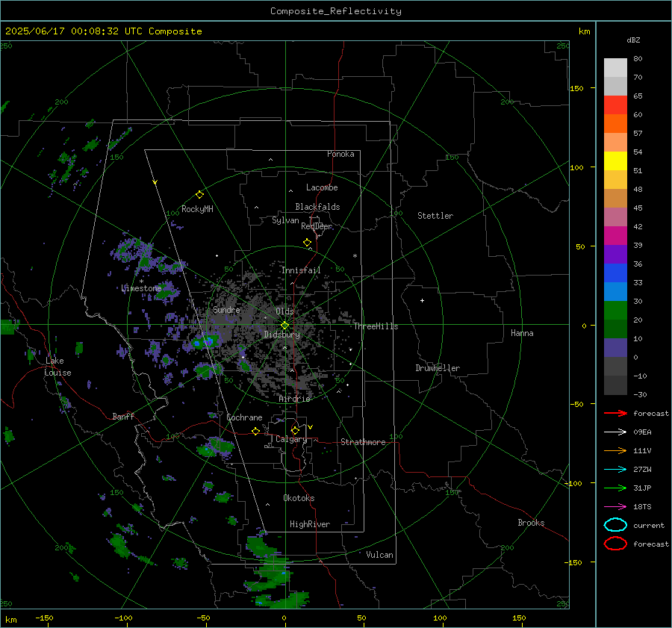The image size is (672, 628).
Task: Click the magenta 18TS arrow legend icon
Action: coord(615,507)
